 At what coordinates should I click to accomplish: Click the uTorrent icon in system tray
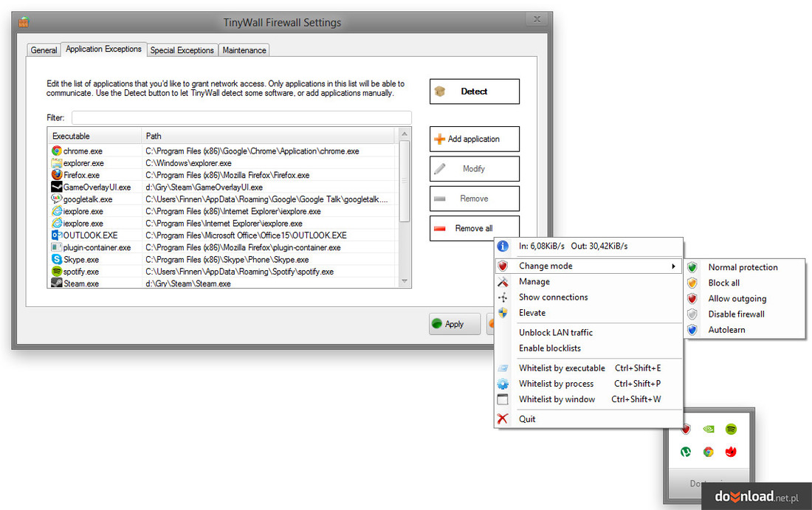(686, 452)
